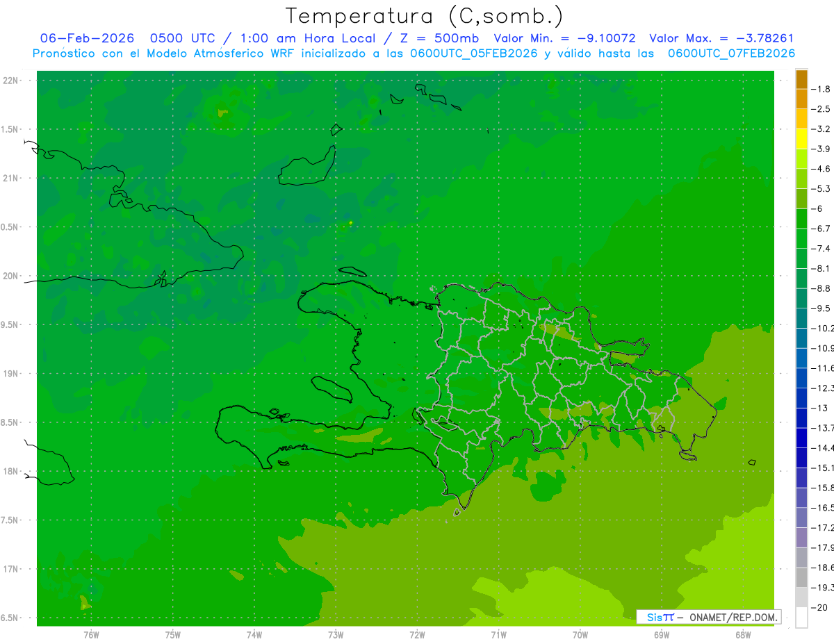Click the "70W" longitude label
The width and height of the screenshot is (834, 644).
tap(580, 635)
